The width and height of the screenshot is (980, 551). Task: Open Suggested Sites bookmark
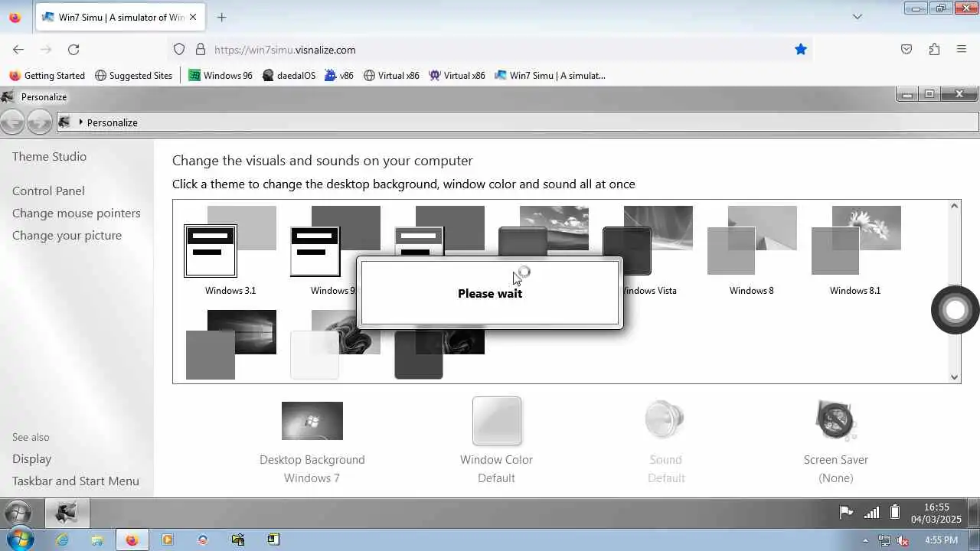pyautogui.click(x=134, y=76)
